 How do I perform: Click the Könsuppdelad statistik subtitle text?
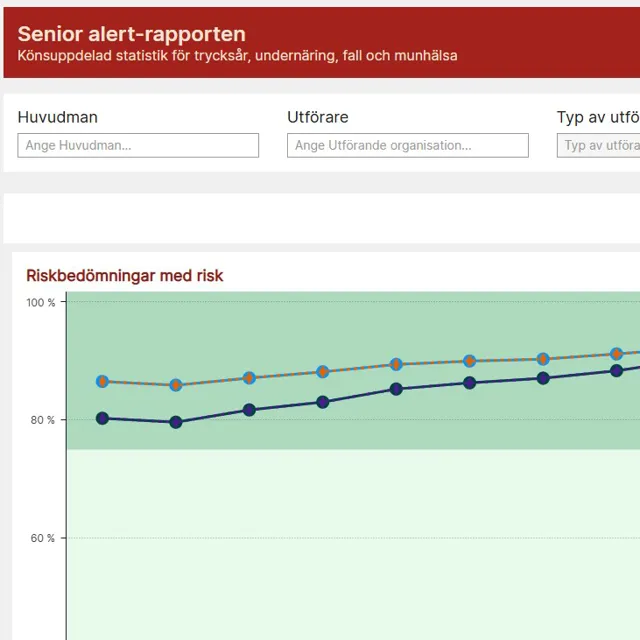[237, 56]
